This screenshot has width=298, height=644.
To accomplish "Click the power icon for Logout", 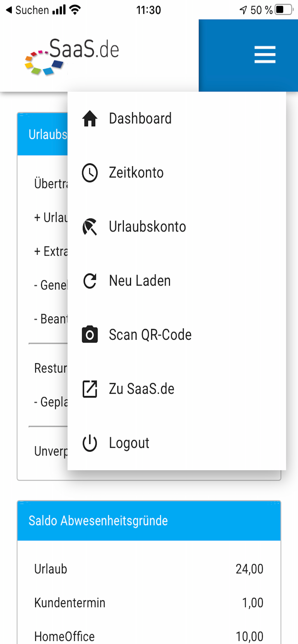I will (90, 443).
